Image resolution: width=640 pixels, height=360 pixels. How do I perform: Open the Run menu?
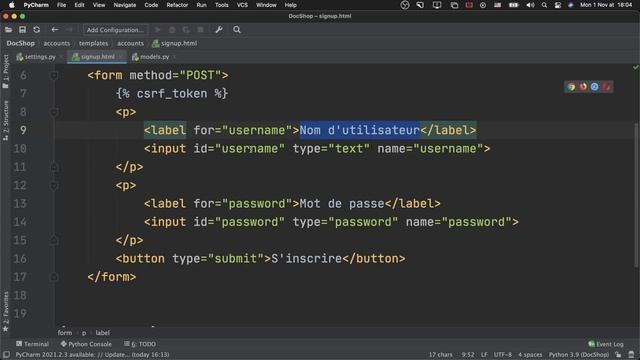pos(201,5)
